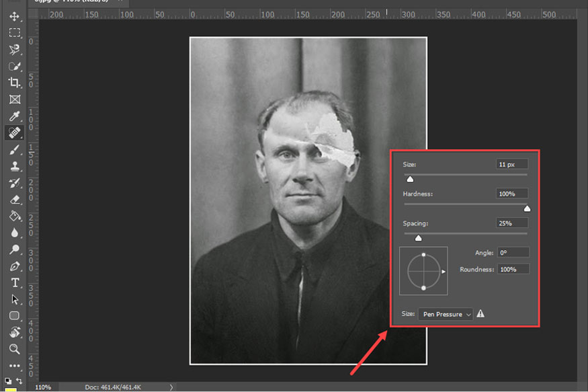Click the zoom level field showing 110%
Screen dimensions: 588x392
43,387
